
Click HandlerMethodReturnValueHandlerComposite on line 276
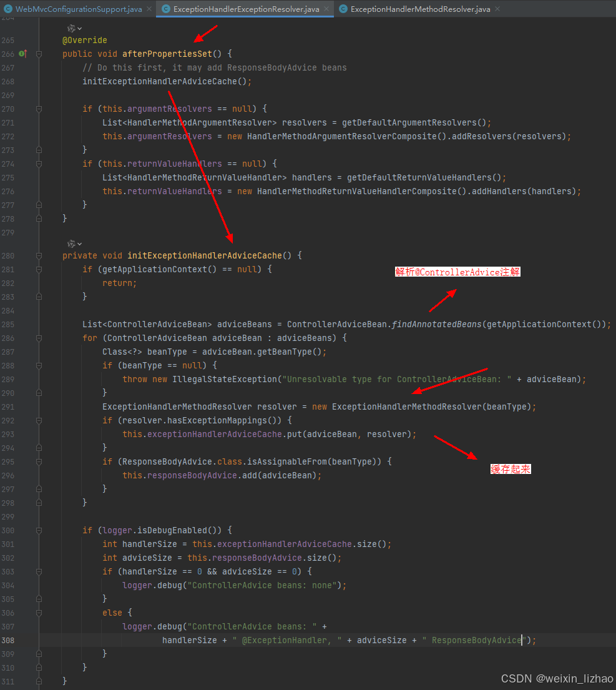click(x=356, y=192)
